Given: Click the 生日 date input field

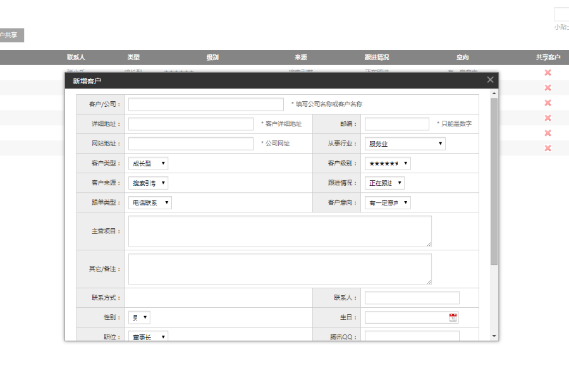Looking at the screenshot, I should point(412,317).
